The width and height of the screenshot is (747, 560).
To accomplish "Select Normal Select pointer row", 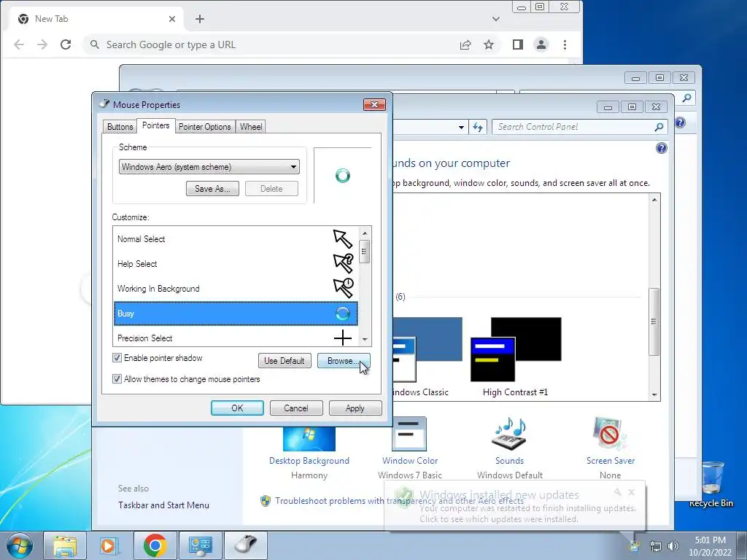I will tap(236, 239).
